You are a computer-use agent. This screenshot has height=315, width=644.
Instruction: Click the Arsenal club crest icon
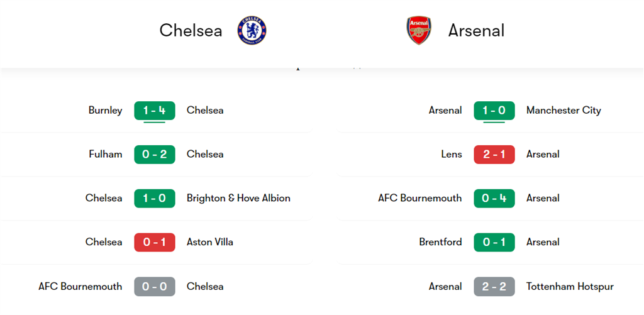tap(419, 30)
